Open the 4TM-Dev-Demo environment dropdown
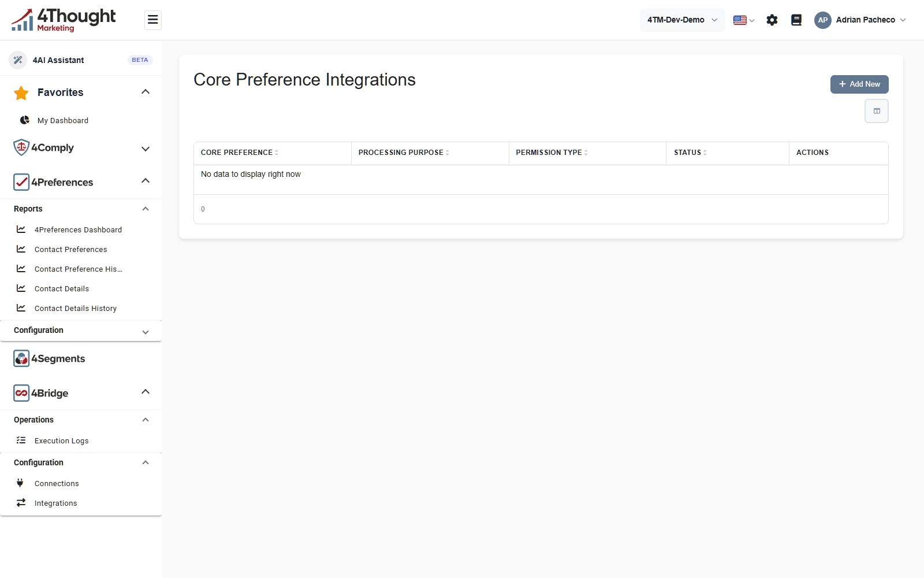 click(x=683, y=20)
